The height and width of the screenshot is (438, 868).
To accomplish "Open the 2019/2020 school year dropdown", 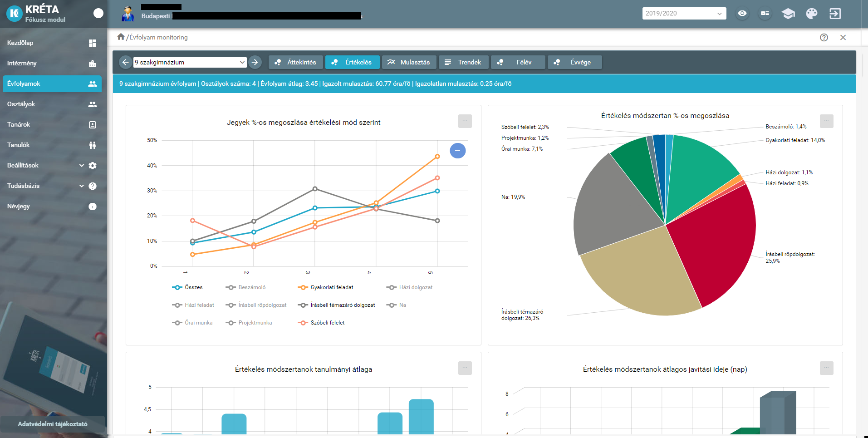I will click(x=684, y=14).
